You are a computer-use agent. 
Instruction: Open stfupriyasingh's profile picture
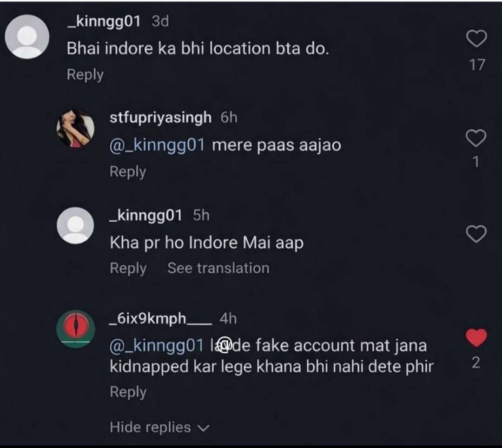pos(75,129)
